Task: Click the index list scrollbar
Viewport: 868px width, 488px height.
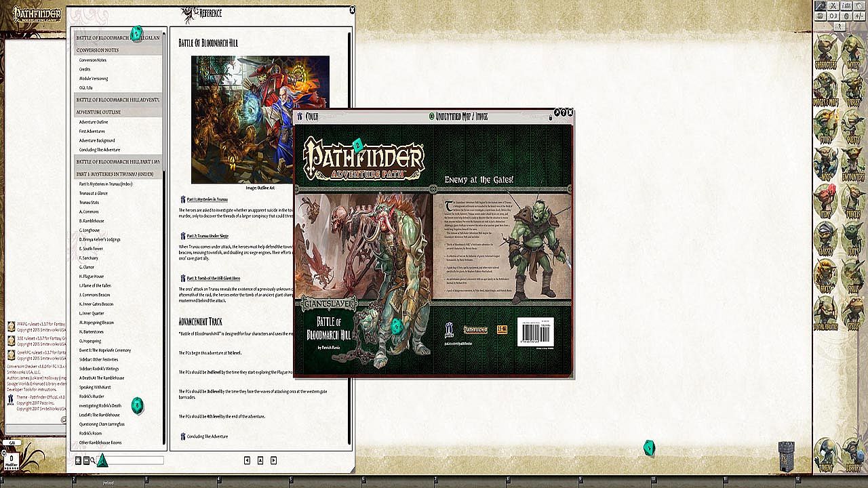Action: pyautogui.click(x=164, y=239)
